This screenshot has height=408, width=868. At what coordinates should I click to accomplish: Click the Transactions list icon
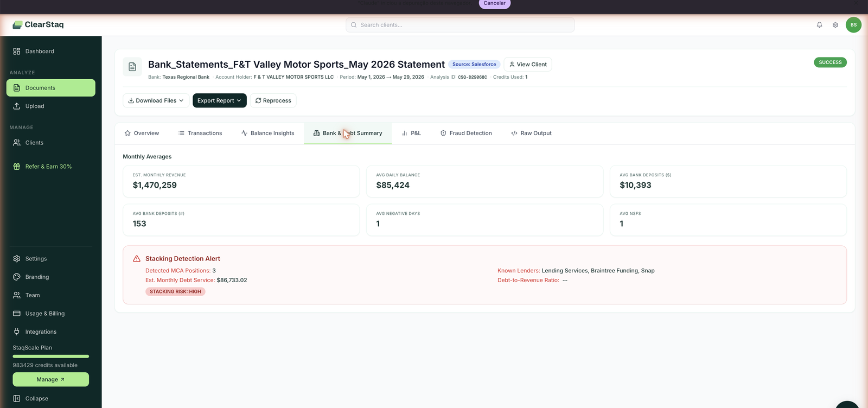coord(181,133)
